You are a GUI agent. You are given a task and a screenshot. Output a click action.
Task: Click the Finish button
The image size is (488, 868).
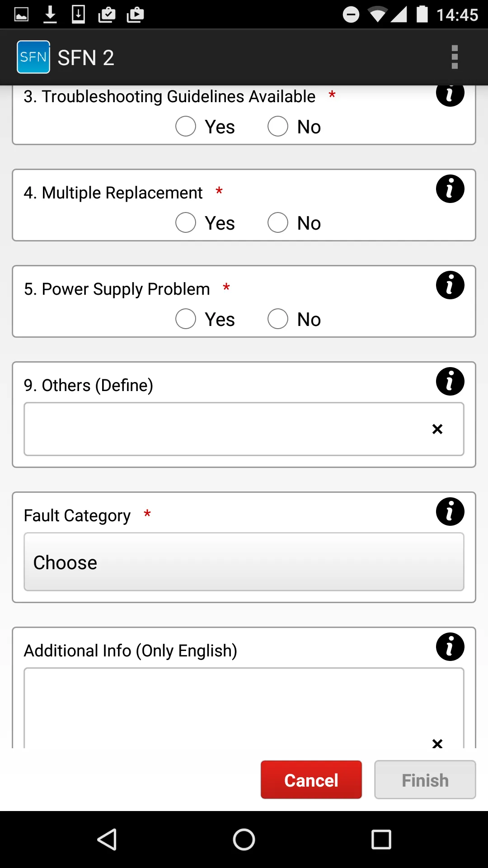425,780
